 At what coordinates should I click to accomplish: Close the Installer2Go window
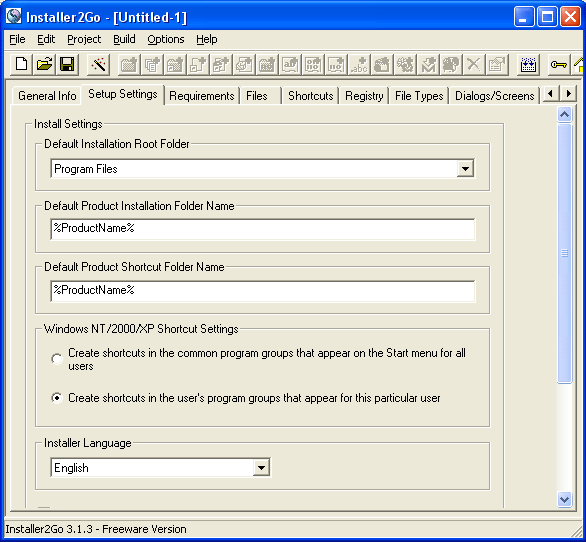coord(571,16)
